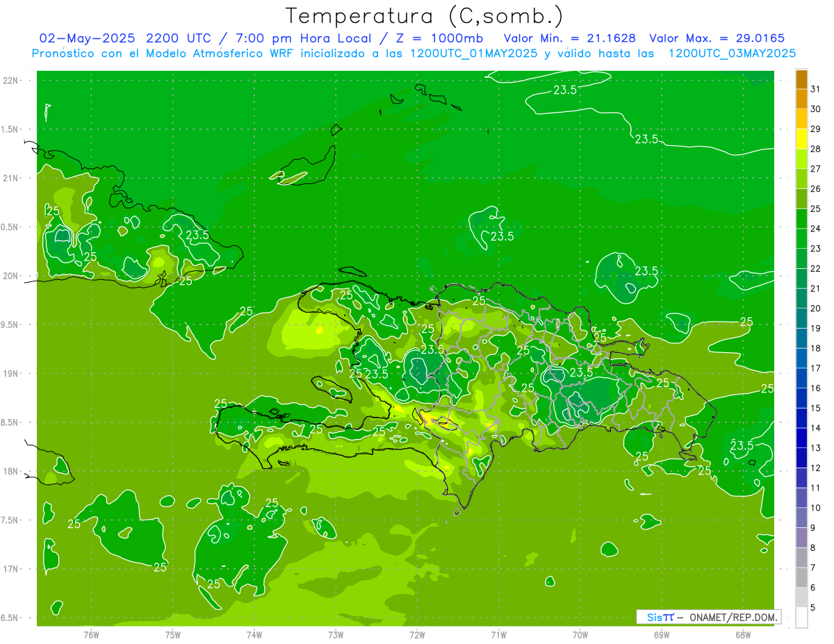The height and width of the screenshot is (644, 834).
Task: Click the "22N" latitude label
Action: pyautogui.click(x=10, y=80)
